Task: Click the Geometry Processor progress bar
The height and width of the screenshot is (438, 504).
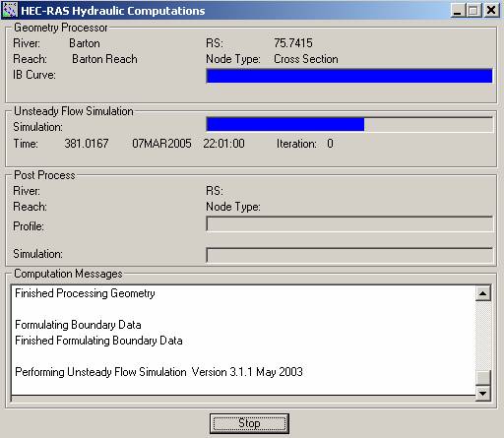Action: pos(349,76)
